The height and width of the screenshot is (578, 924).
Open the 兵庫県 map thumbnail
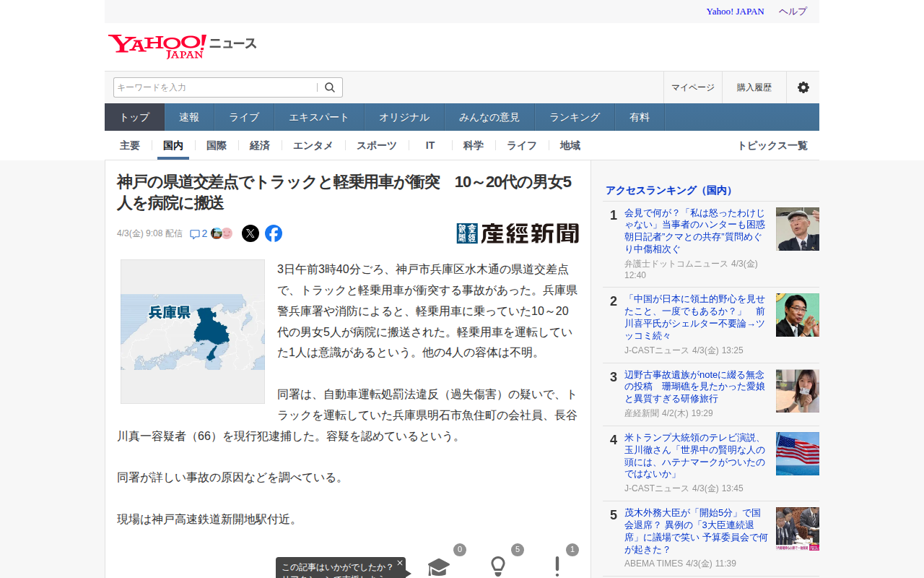coord(193,332)
